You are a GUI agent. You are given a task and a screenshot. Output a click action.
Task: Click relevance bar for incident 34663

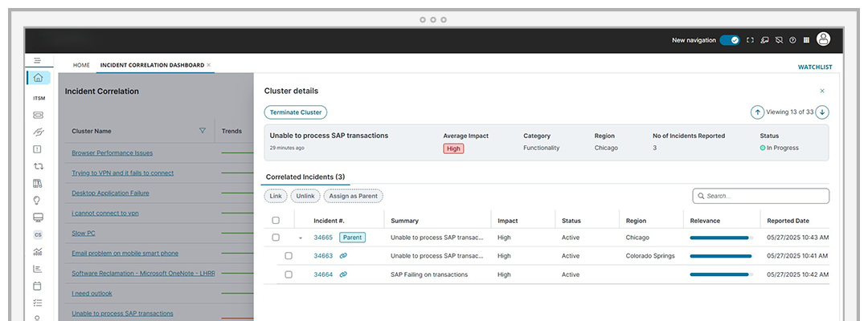(721, 256)
